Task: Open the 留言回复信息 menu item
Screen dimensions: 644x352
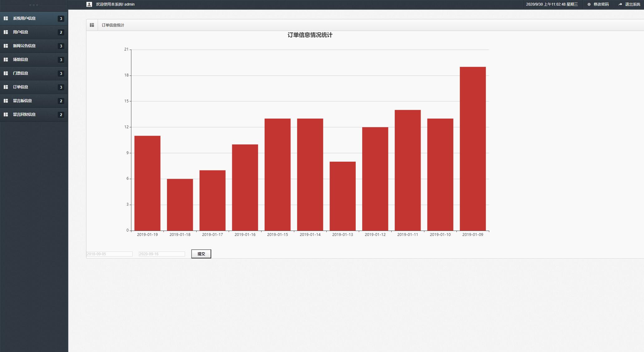Action: click(x=24, y=115)
